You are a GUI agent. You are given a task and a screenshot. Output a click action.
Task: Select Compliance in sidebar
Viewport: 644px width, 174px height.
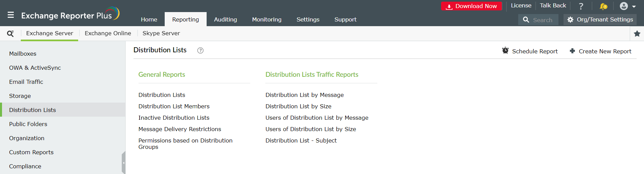63,166
